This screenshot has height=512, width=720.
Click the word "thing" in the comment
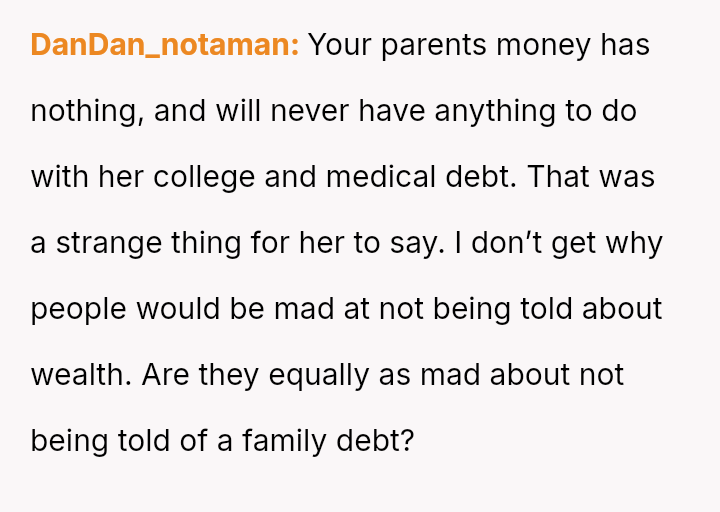click(211, 243)
